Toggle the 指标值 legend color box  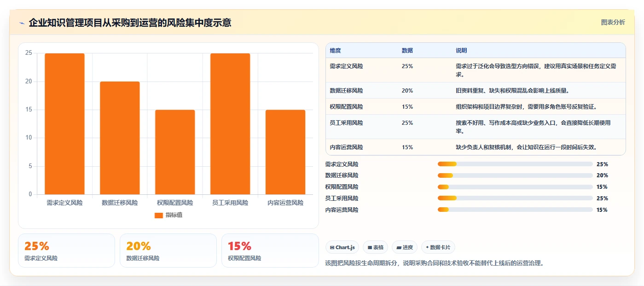pyautogui.click(x=159, y=215)
